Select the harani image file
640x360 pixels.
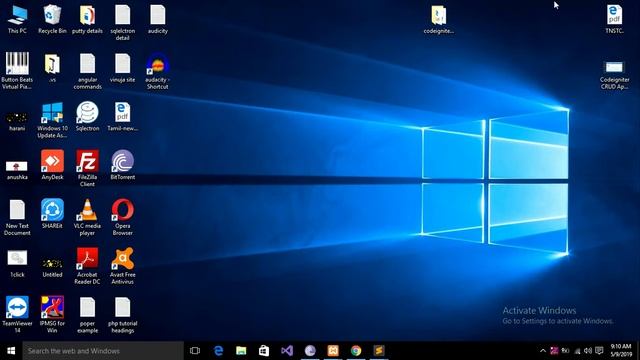click(17, 122)
